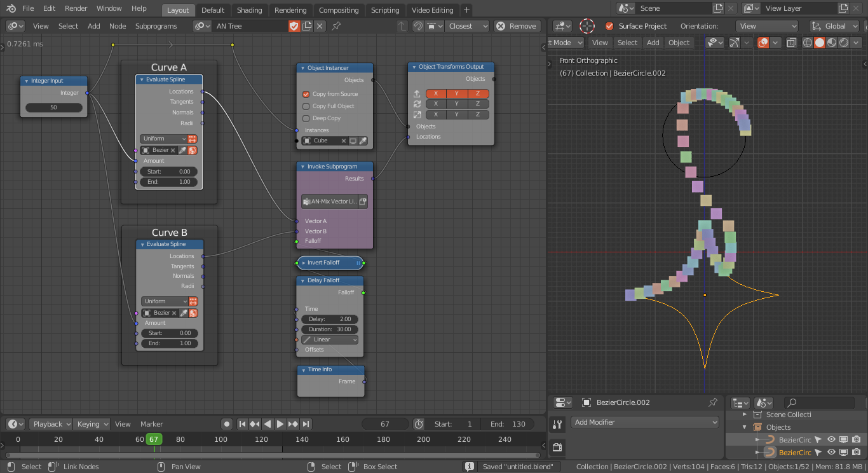Hide first BezierCirc in viewport
Screen dimensions: 868x473
[831, 439]
